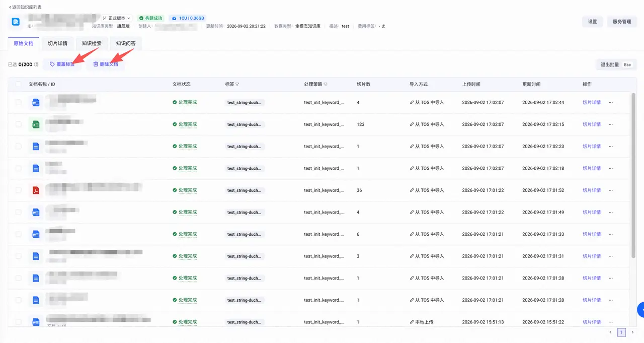Check the box for the 123-slice document
This screenshot has height=343, width=644.
[19, 124]
